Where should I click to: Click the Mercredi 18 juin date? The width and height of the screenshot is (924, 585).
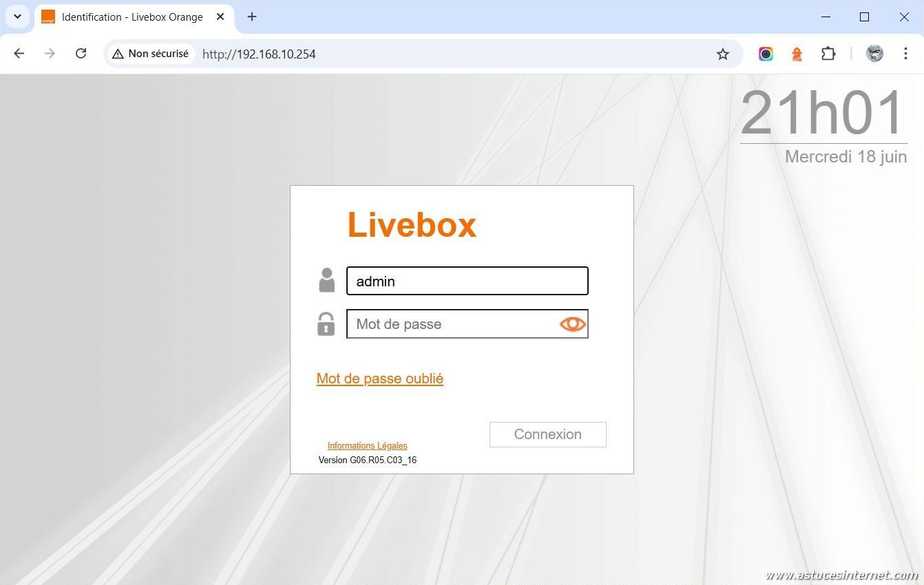tap(846, 157)
